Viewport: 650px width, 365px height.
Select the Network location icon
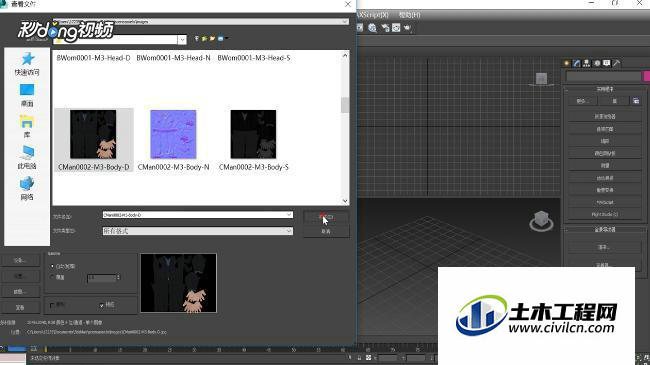(x=27, y=188)
